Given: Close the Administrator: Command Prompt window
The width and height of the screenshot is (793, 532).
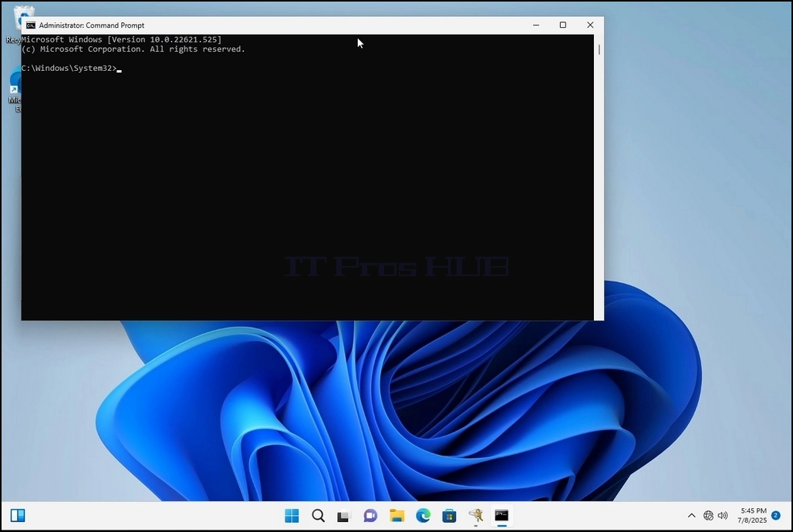Looking at the screenshot, I should 590,25.
